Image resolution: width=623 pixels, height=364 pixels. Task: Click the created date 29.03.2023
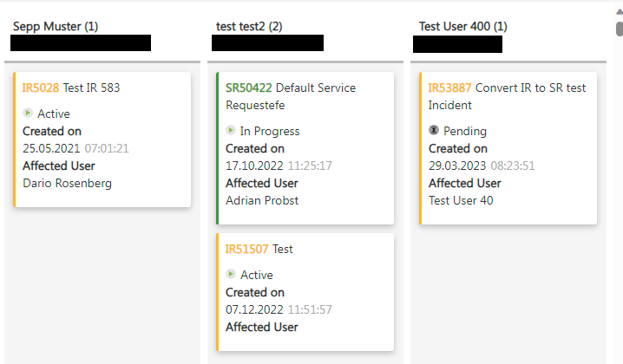[457, 166]
